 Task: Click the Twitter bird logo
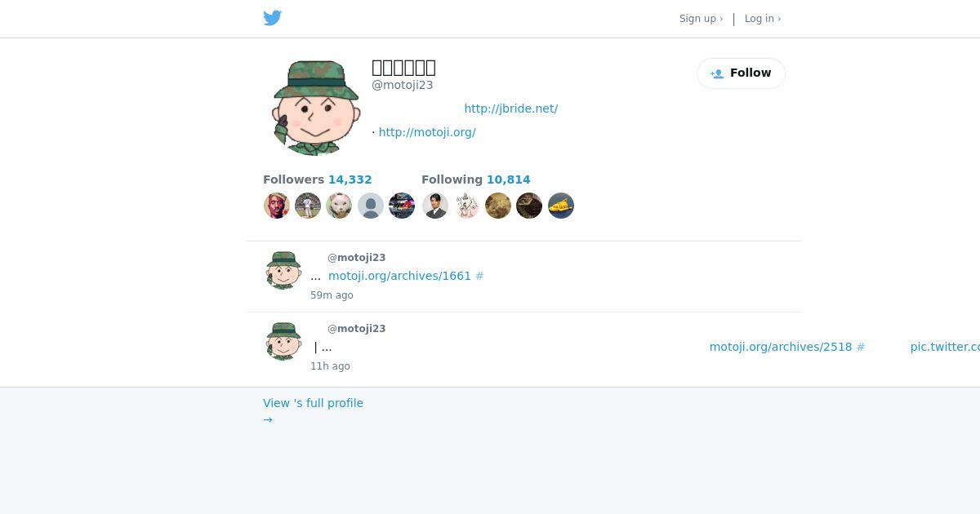pyautogui.click(x=273, y=18)
